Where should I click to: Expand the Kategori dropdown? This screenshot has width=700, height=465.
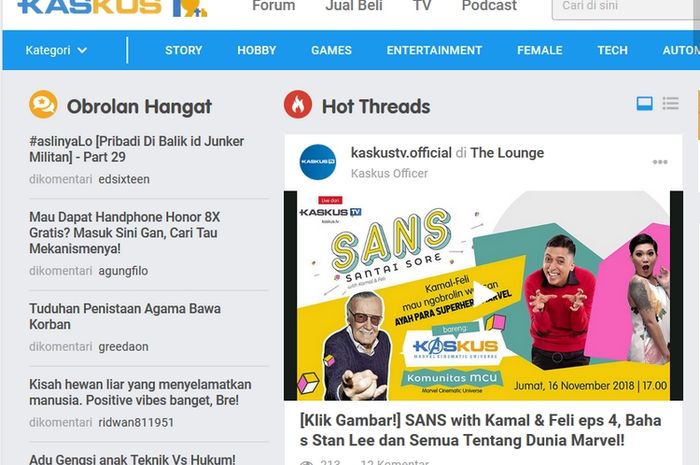[56, 50]
